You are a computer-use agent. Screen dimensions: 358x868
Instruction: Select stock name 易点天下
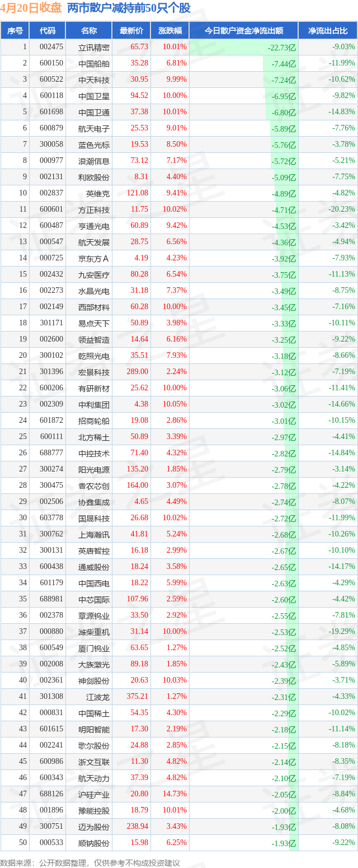point(94,323)
